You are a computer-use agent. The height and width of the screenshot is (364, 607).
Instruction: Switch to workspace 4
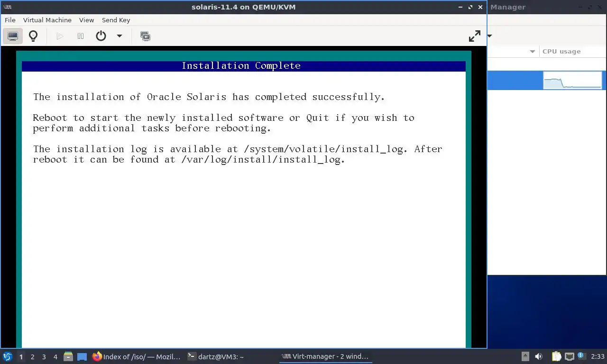(x=55, y=357)
